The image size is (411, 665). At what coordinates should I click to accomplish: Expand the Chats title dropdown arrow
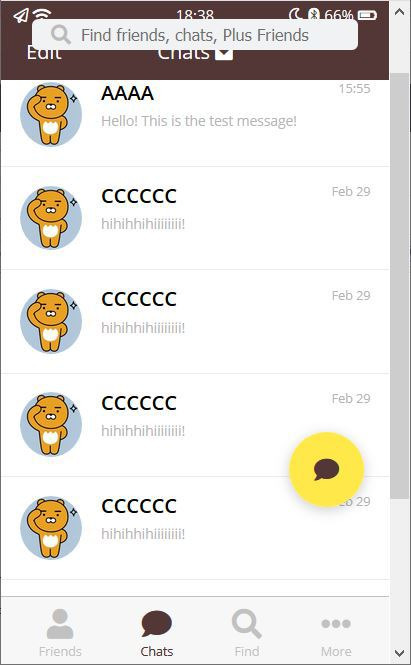pyautogui.click(x=224, y=53)
